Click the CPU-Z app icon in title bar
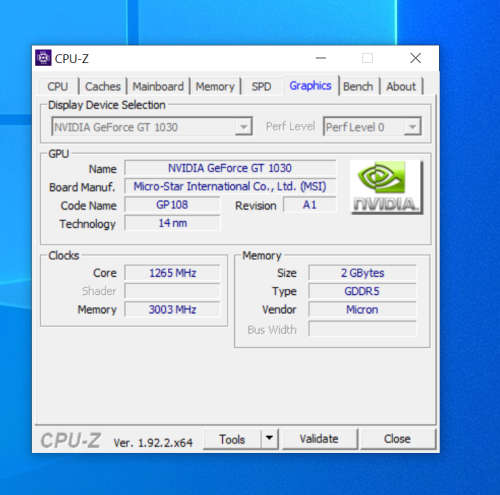This screenshot has height=495, width=500. click(43, 58)
